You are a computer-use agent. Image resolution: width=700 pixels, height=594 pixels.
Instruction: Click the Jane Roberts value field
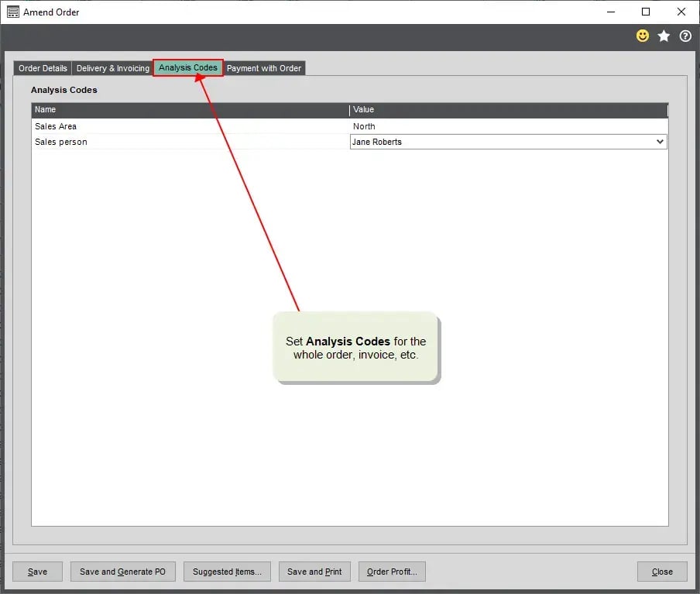coord(509,142)
